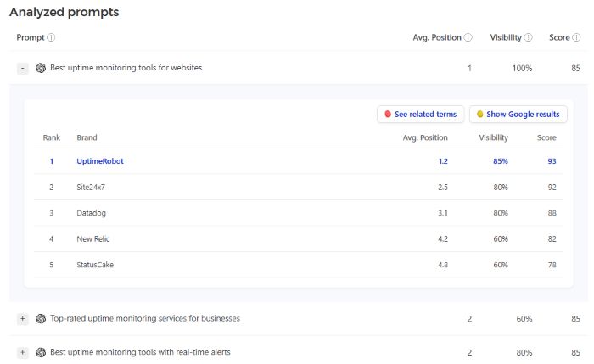Viewport: 594px width, 364px height.
Task: Click the Brand column header
Action: [x=87, y=137]
